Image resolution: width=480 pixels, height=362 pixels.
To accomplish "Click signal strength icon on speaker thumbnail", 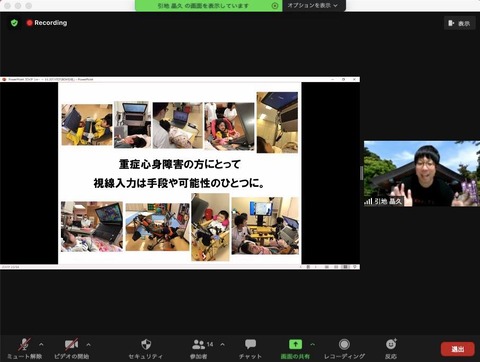I will [368, 201].
